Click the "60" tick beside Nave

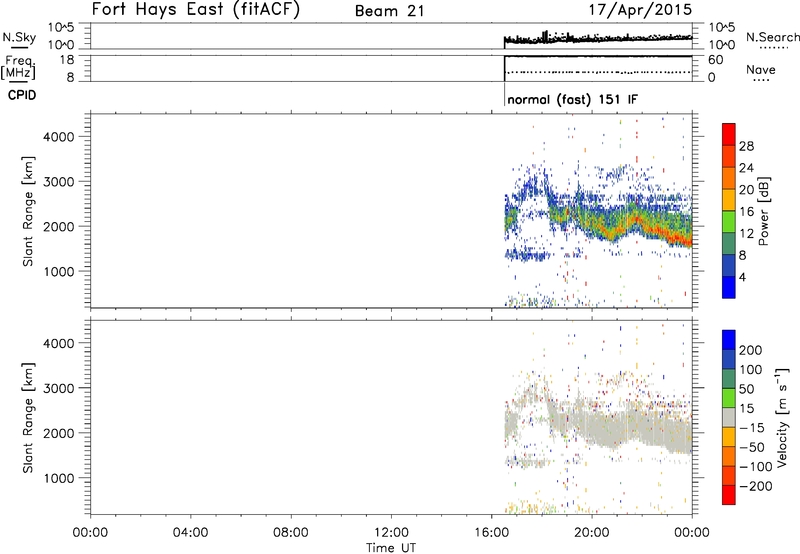click(x=715, y=60)
